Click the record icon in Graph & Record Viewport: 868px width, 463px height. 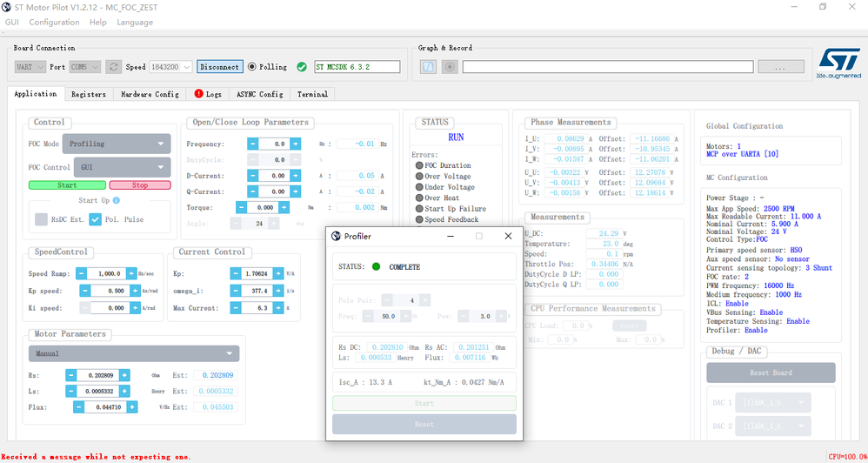[x=450, y=66]
